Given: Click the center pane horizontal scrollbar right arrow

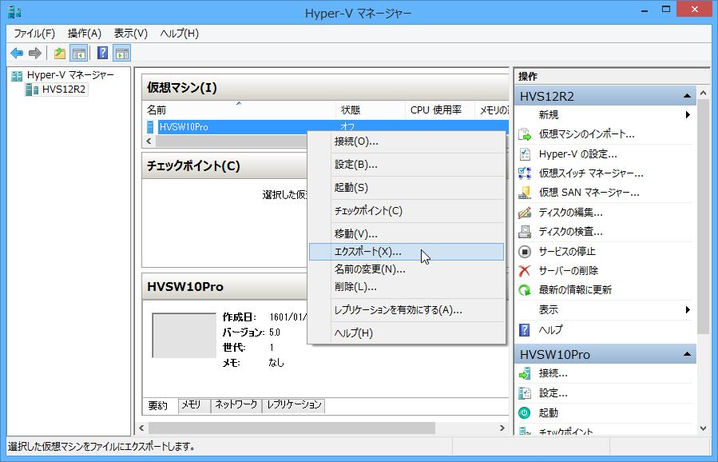Looking at the screenshot, I should tap(502, 428).
